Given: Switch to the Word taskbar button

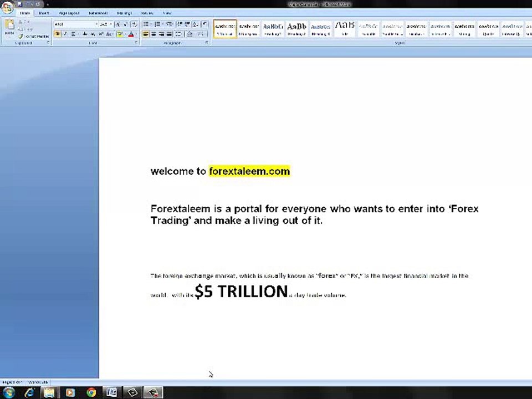Looking at the screenshot, I should coord(111,392).
